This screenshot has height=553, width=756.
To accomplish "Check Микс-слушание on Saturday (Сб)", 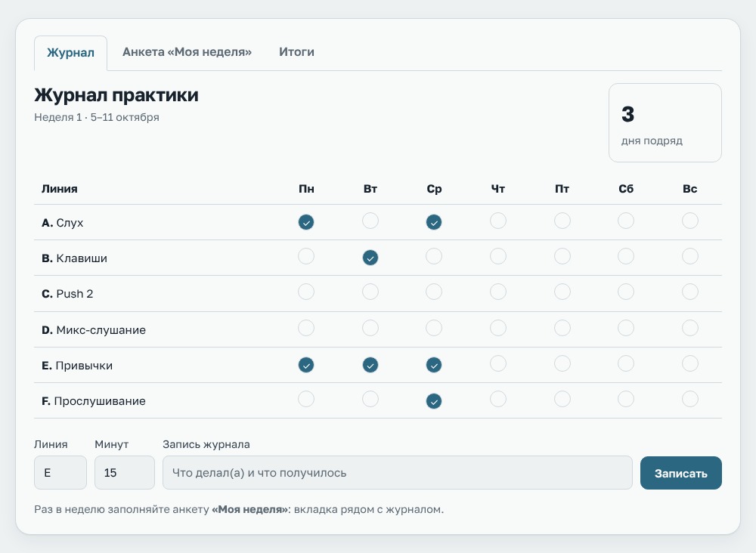I will (x=626, y=328).
